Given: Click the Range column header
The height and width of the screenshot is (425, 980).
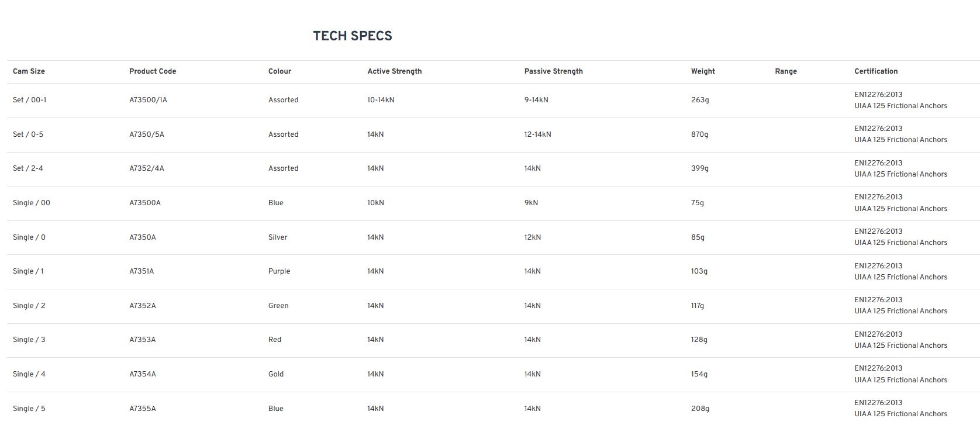Looking at the screenshot, I should point(785,71).
